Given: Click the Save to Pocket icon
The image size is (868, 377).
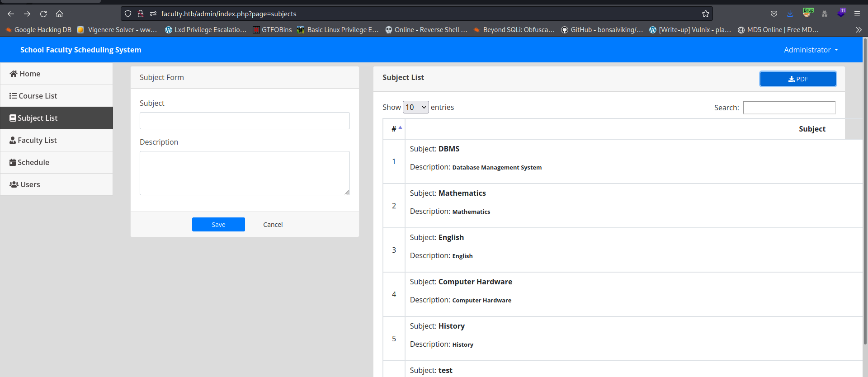Looking at the screenshot, I should point(774,14).
